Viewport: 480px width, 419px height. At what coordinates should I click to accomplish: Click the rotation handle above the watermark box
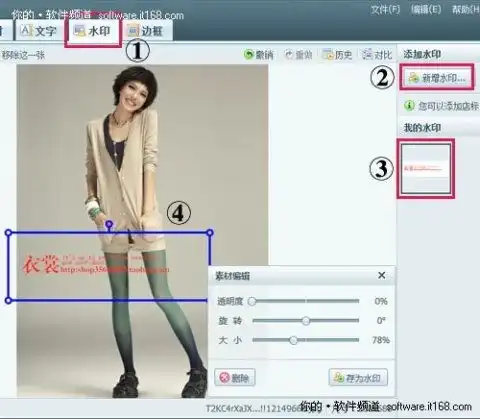109,224
